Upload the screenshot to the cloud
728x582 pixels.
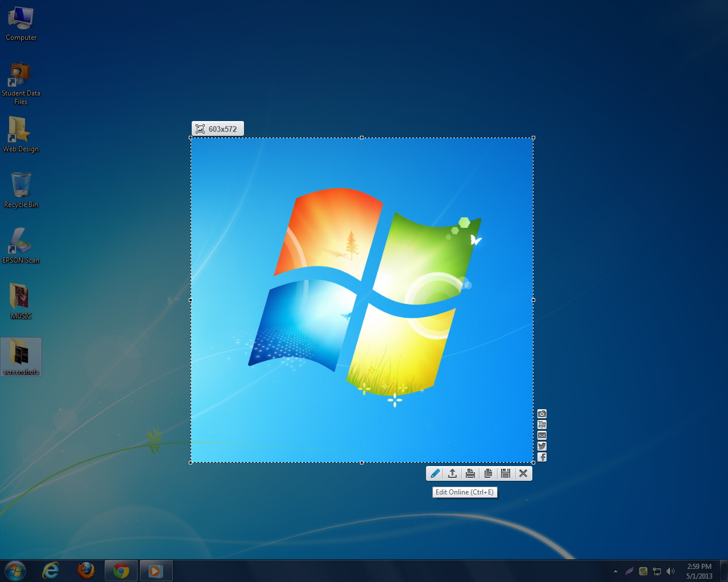point(453,473)
